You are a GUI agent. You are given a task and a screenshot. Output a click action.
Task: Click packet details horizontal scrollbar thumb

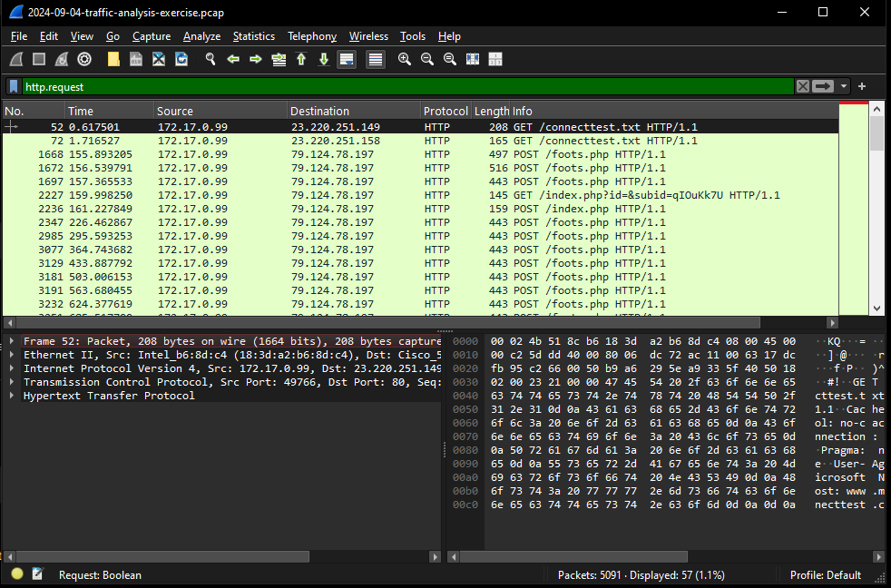coord(162,556)
